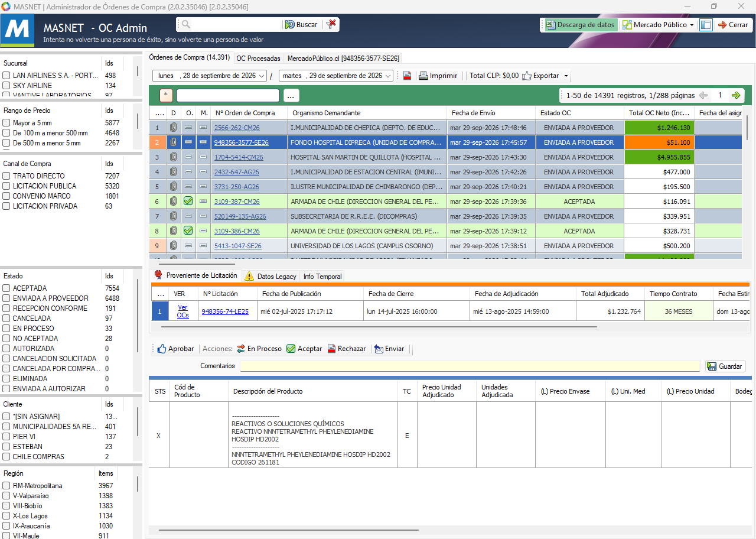Screen dimensions: 756x539
Task: Tick the TRATO DIRECTO purchase channel
Action: (6, 176)
